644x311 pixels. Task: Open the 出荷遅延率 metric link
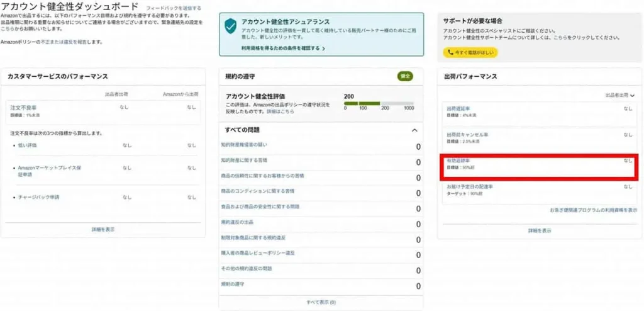pyautogui.click(x=458, y=109)
